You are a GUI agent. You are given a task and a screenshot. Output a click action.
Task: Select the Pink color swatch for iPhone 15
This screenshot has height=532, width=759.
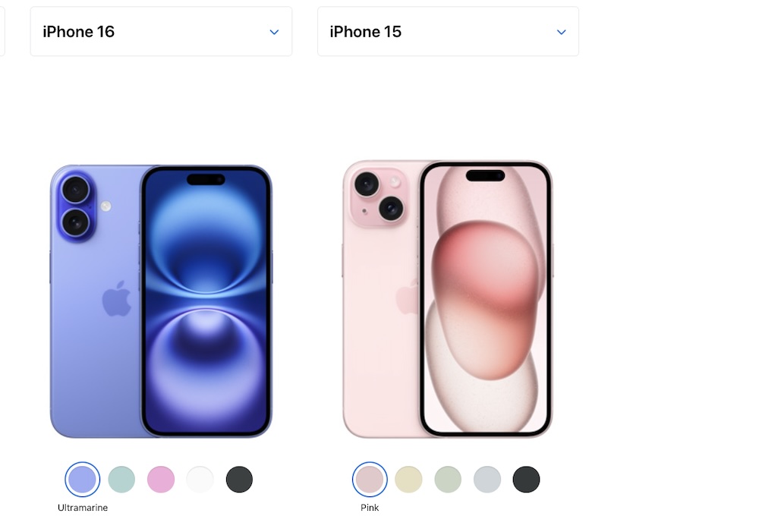pos(370,479)
